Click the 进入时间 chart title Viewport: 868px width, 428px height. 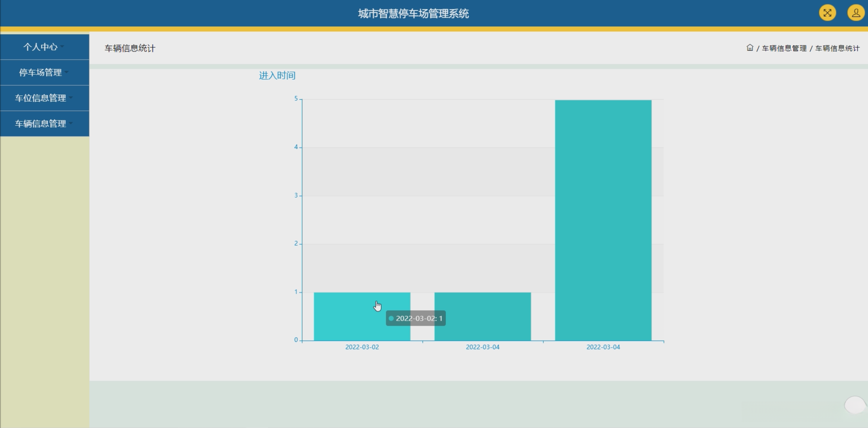point(277,75)
